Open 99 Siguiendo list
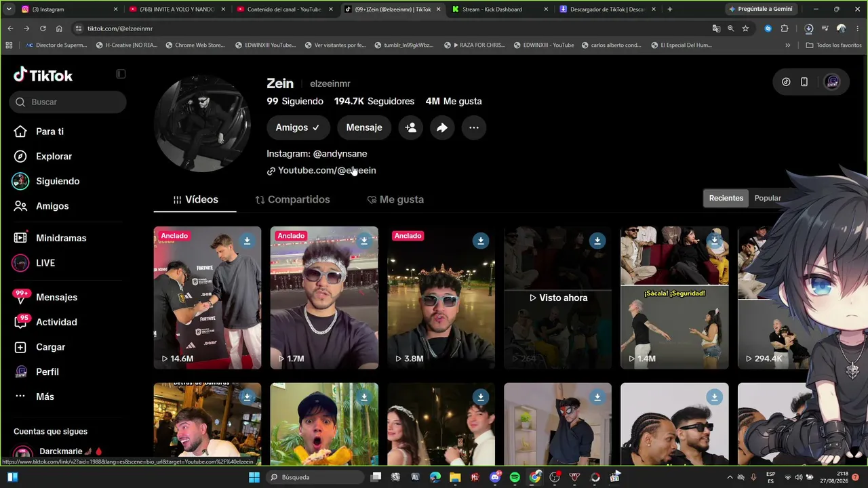Screen dimensions: 868x488 tap(295, 101)
